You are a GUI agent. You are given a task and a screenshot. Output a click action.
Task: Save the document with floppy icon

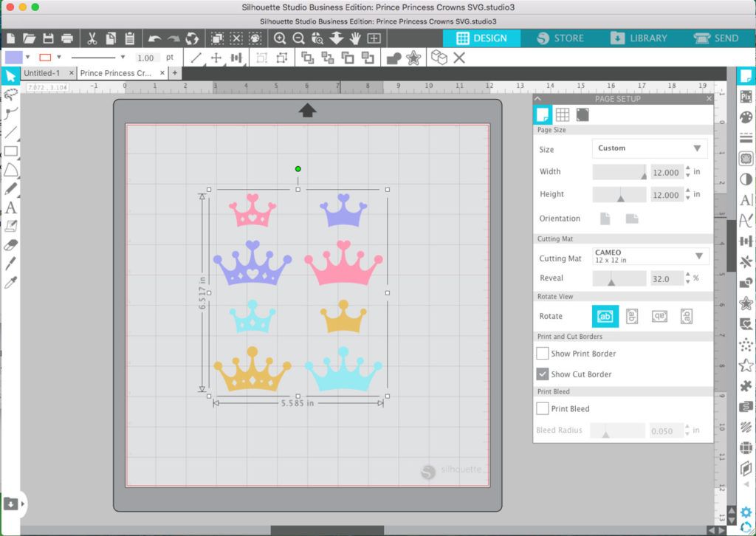click(48, 38)
